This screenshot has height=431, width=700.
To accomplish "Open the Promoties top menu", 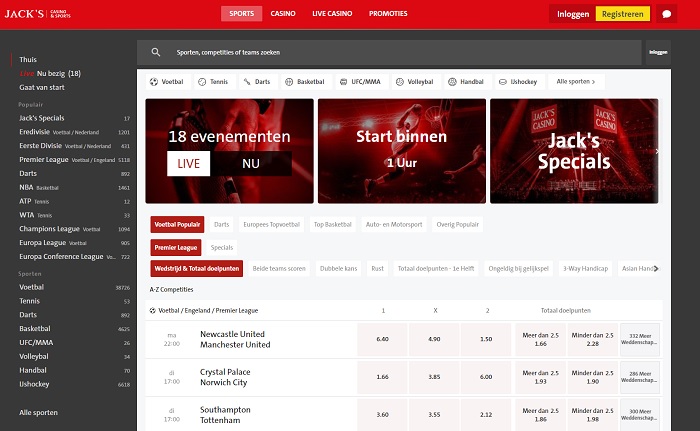I will click(x=388, y=13).
